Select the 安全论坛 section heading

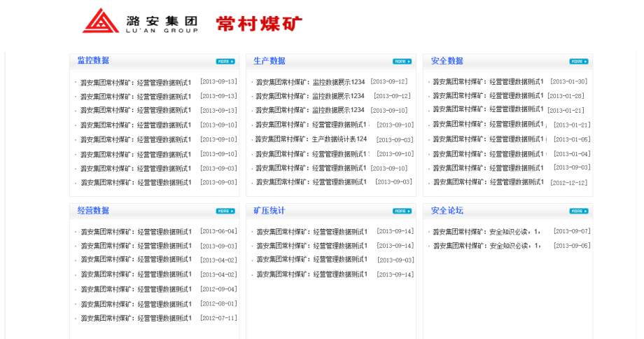click(x=447, y=210)
